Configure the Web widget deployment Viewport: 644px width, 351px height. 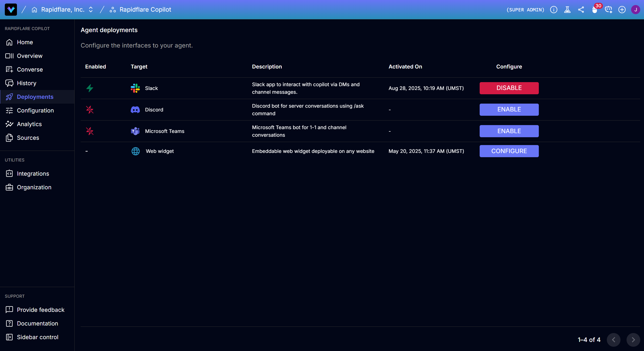pyautogui.click(x=509, y=151)
